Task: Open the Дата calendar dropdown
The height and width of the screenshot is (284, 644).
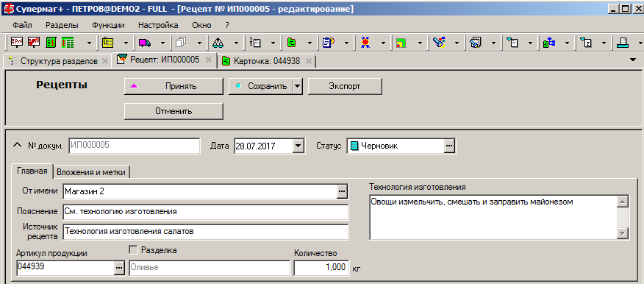Action: 299,146
